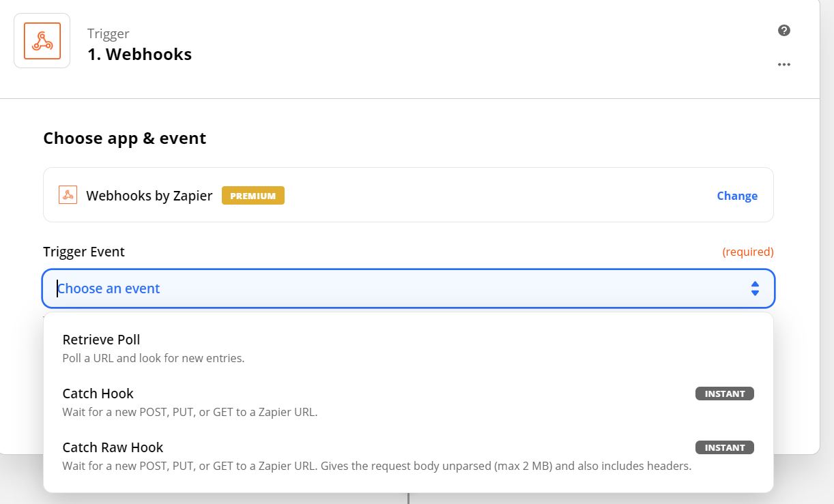Screen dimensions: 834x504
Task: Toggle the Trigger Event dropdown arrows
Action: 755,288
